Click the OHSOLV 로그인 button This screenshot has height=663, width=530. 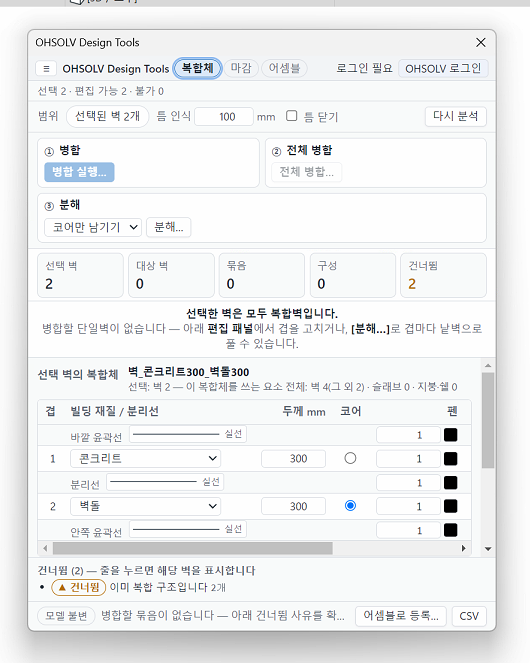pos(443,68)
